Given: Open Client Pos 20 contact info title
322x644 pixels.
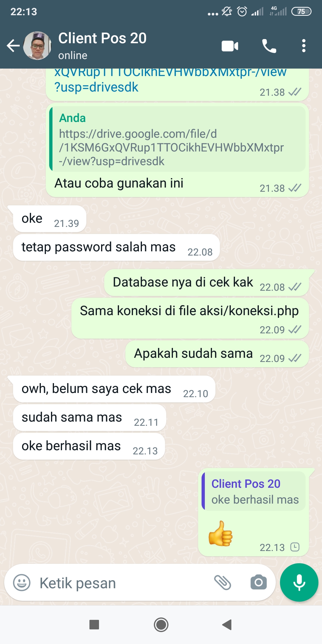Looking at the screenshot, I should 102,38.
